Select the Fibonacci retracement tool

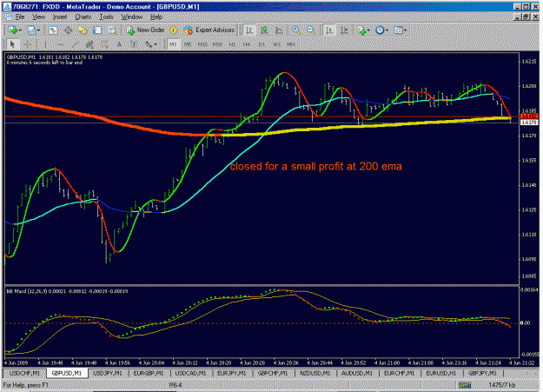pyautogui.click(x=104, y=44)
